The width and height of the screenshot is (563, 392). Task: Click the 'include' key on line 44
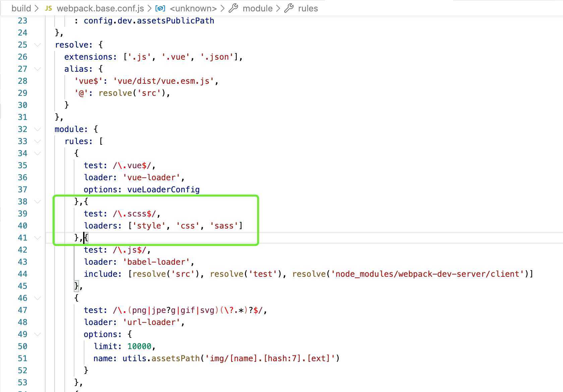[101, 274]
